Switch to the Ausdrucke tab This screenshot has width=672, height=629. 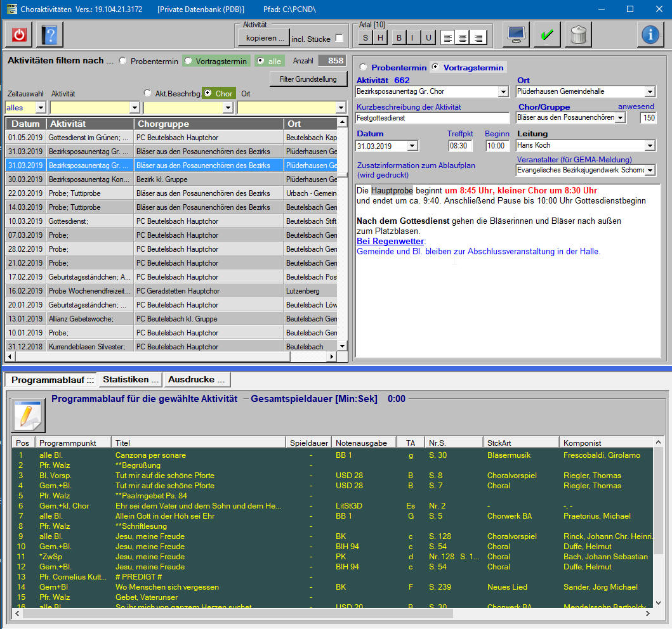click(196, 379)
